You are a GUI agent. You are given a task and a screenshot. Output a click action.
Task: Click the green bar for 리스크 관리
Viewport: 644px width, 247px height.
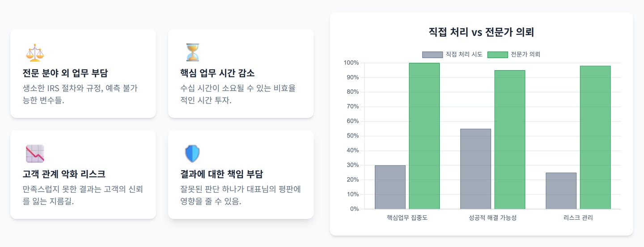click(595, 137)
